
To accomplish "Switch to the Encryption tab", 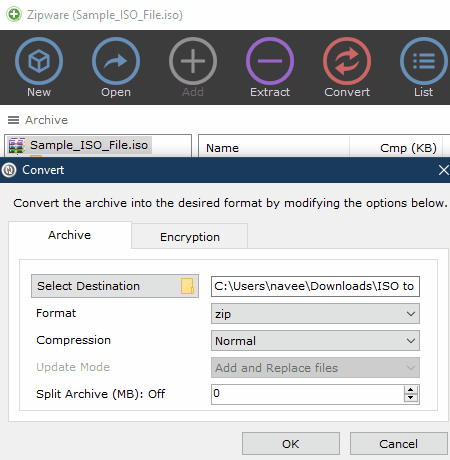I will coord(190,237).
